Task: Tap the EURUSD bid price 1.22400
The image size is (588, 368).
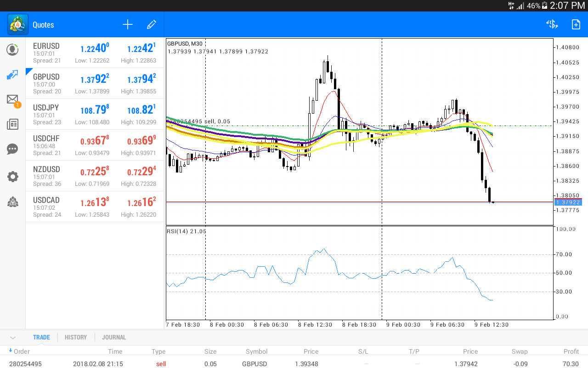Action: (x=95, y=48)
